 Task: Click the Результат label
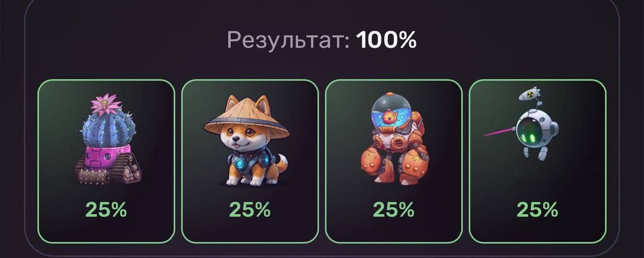289,40
